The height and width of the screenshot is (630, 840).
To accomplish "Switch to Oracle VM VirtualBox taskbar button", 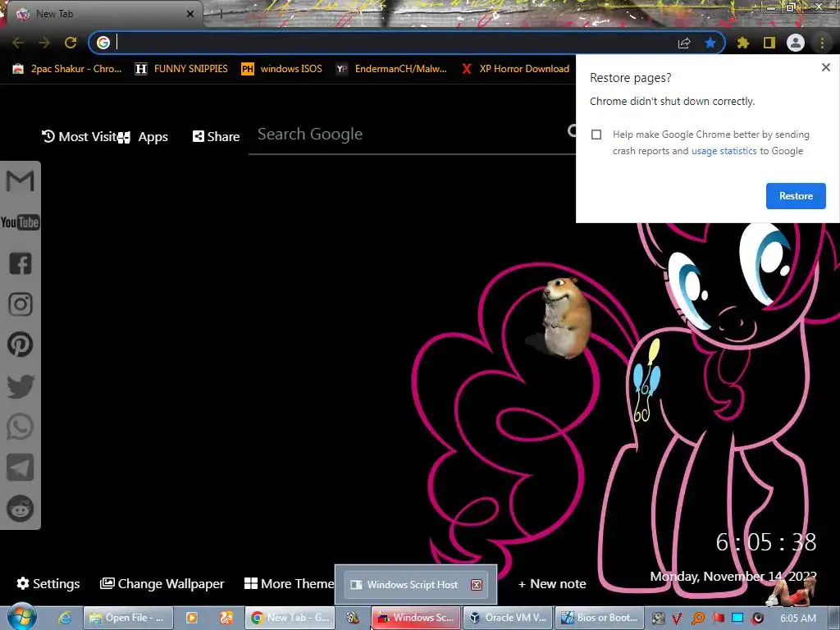I will pyautogui.click(x=507, y=618).
